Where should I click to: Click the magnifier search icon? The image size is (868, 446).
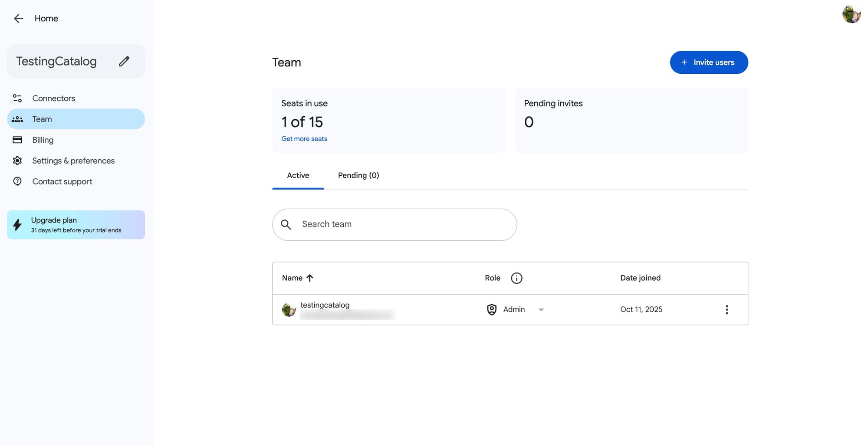286,224
